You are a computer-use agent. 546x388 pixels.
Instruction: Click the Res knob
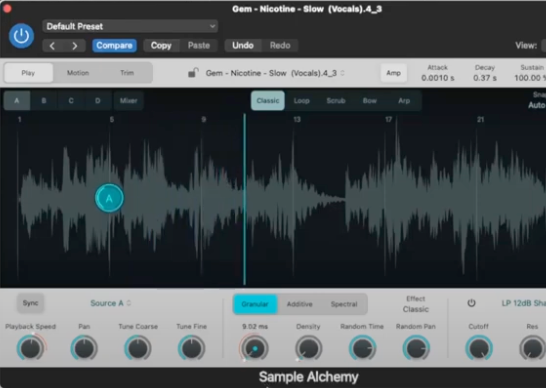point(532,348)
